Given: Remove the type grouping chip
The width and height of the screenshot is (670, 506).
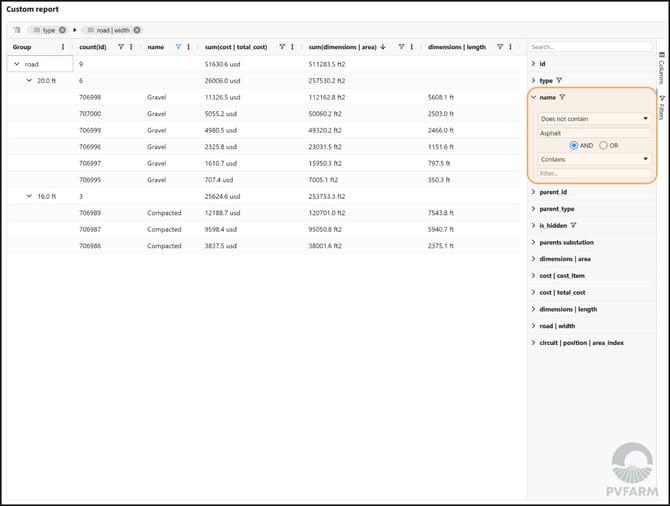Looking at the screenshot, I should [x=62, y=30].
